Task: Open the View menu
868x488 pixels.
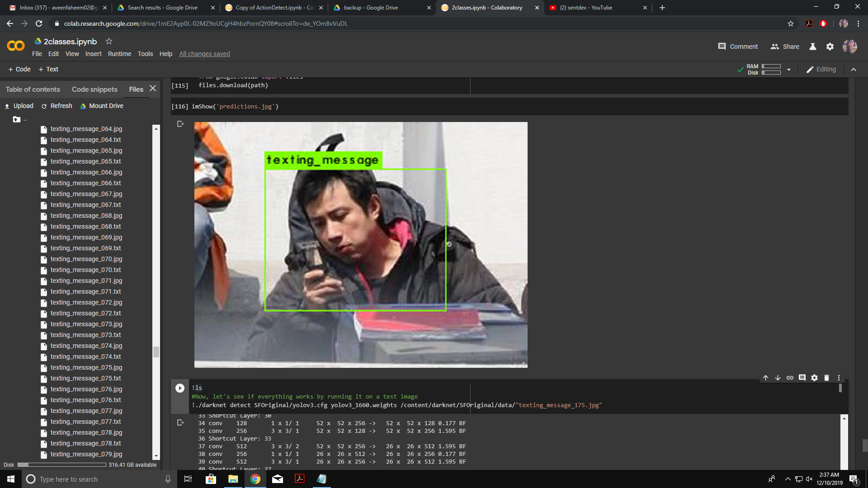Action: click(x=72, y=54)
